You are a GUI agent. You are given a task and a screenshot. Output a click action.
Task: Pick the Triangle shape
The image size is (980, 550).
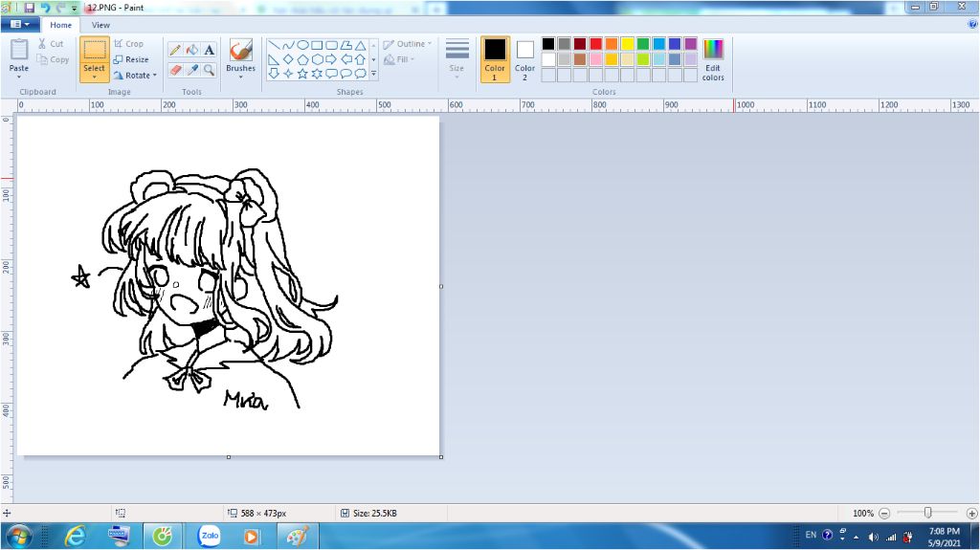tap(360, 45)
